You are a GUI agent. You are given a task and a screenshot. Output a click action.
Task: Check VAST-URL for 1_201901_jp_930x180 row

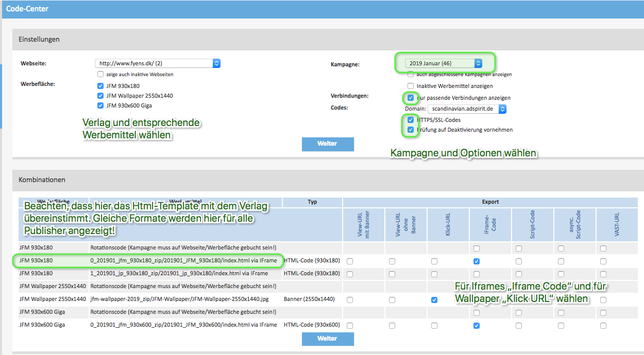[x=603, y=274]
